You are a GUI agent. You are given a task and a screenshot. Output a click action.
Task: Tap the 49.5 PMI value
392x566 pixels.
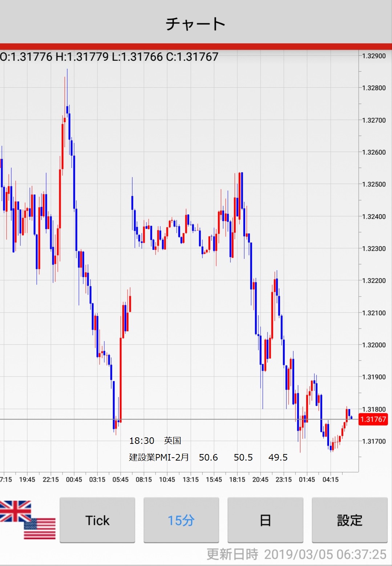coord(278,457)
